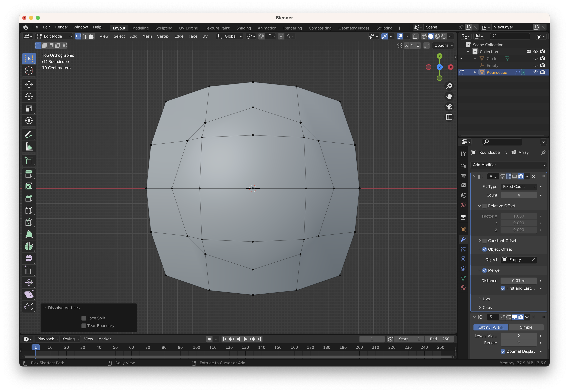Enable Tear Boundary option
The height and width of the screenshot is (392, 569).
(84, 326)
